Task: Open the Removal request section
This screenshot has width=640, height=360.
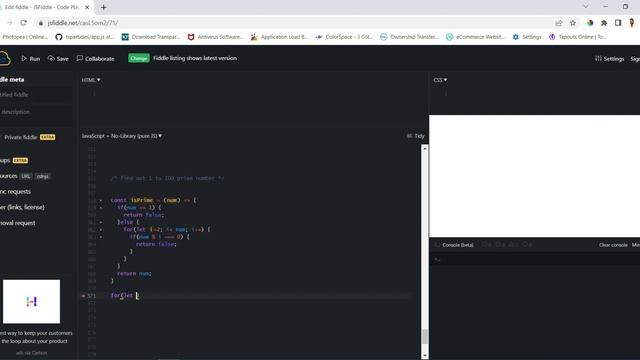Action: click(18, 223)
